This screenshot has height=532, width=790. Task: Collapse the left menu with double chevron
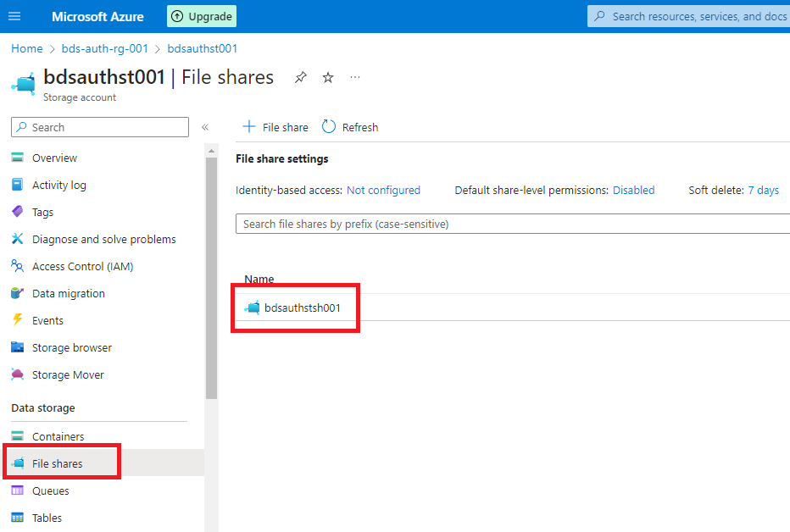tap(205, 127)
